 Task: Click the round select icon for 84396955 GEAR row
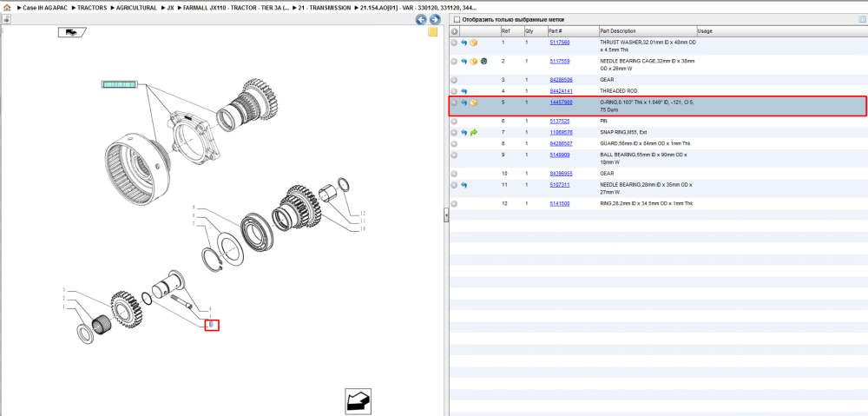pyautogui.click(x=454, y=174)
